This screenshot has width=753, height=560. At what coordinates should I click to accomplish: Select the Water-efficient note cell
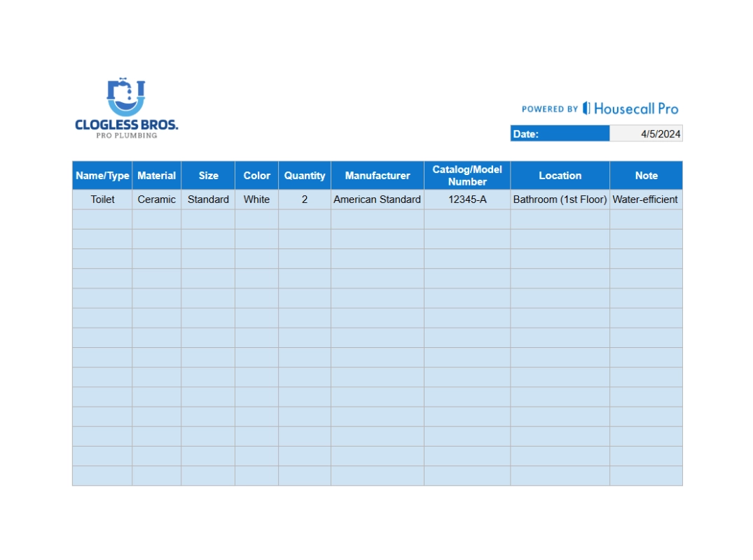(645, 199)
